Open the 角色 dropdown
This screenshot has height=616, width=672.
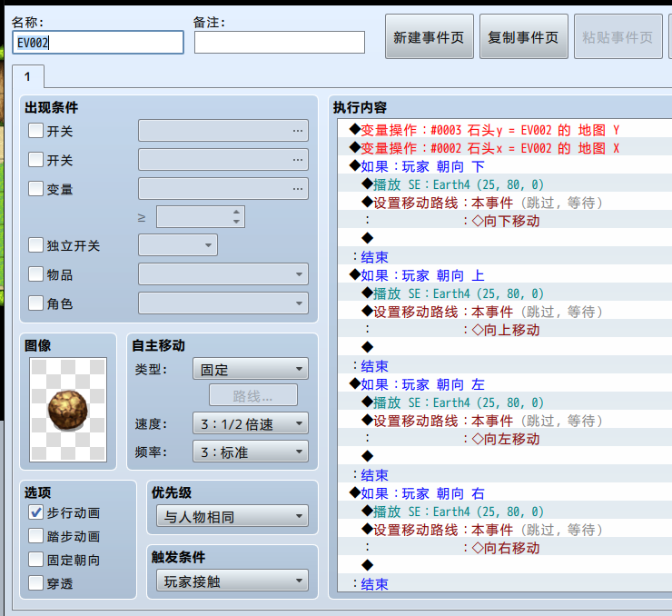tap(222, 303)
